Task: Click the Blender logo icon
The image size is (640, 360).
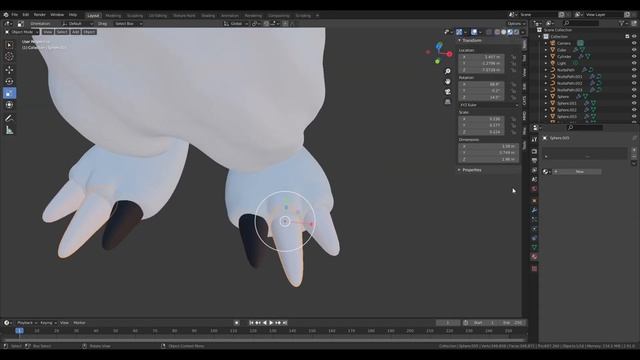Action: 6,15
